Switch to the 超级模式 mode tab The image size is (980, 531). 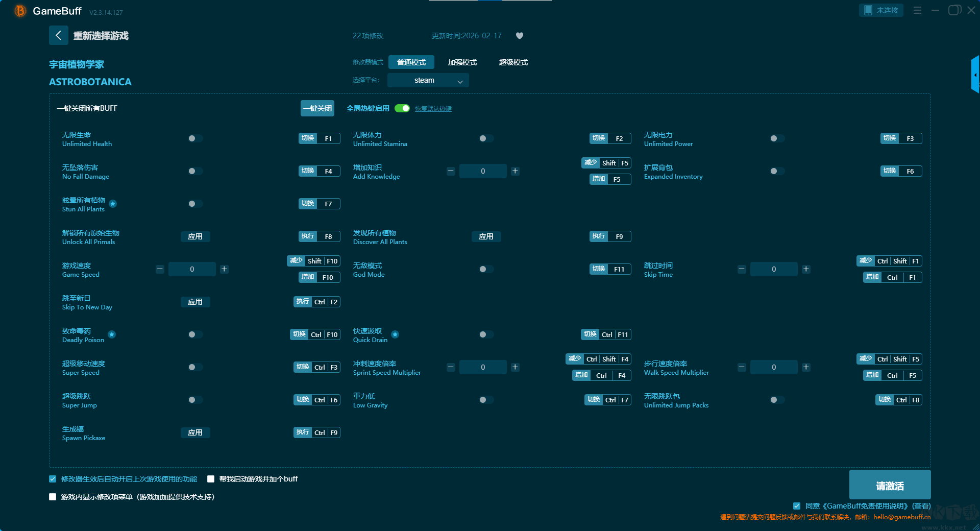pos(513,62)
